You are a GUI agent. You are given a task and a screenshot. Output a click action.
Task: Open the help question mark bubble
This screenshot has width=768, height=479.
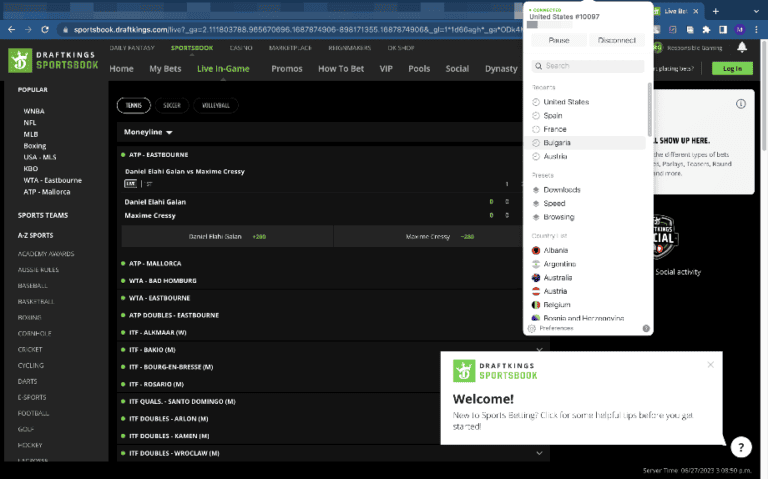[740, 447]
